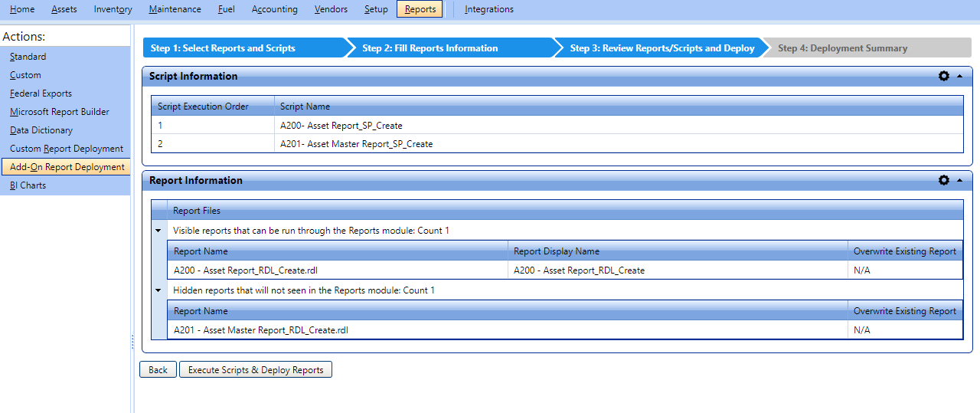The width and height of the screenshot is (980, 413).
Task: Click the Script Information panel title
Action: click(x=194, y=76)
